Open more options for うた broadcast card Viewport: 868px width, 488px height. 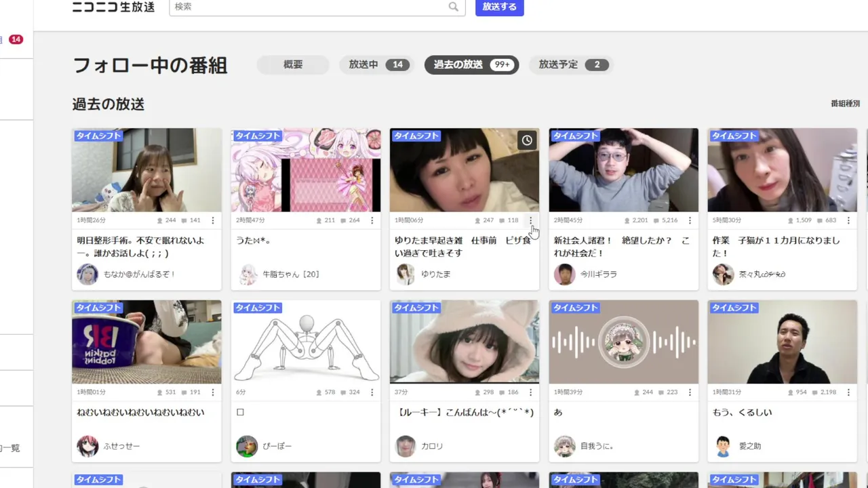(x=372, y=220)
